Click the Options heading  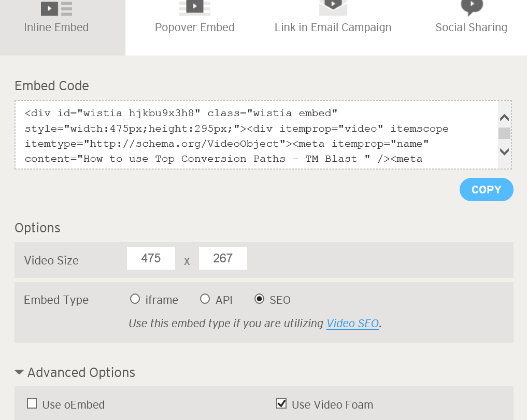click(37, 228)
